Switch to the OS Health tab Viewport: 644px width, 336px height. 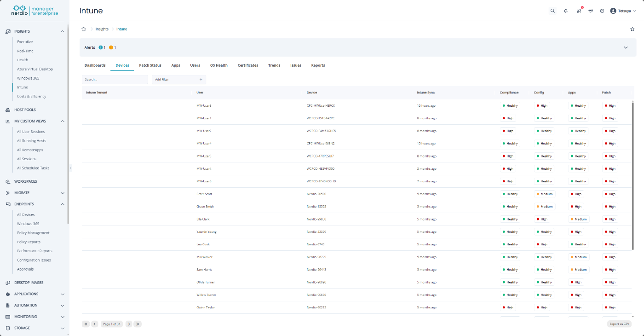coord(219,65)
